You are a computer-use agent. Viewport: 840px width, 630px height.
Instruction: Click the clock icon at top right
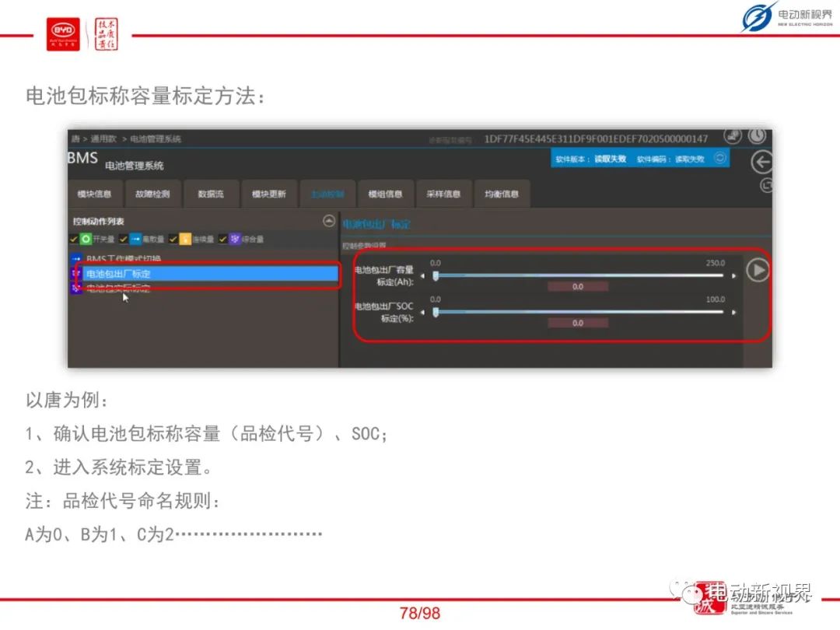click(757, 136)
